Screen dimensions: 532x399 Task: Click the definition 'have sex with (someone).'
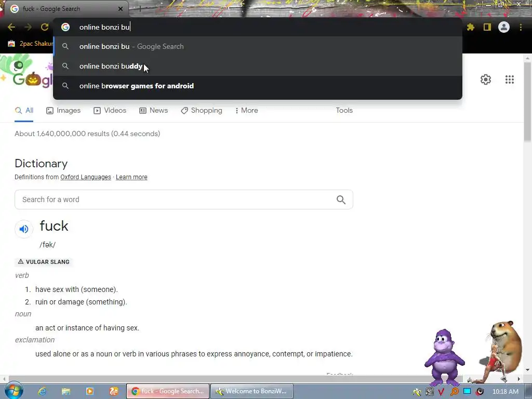click(x=76, y=289)
